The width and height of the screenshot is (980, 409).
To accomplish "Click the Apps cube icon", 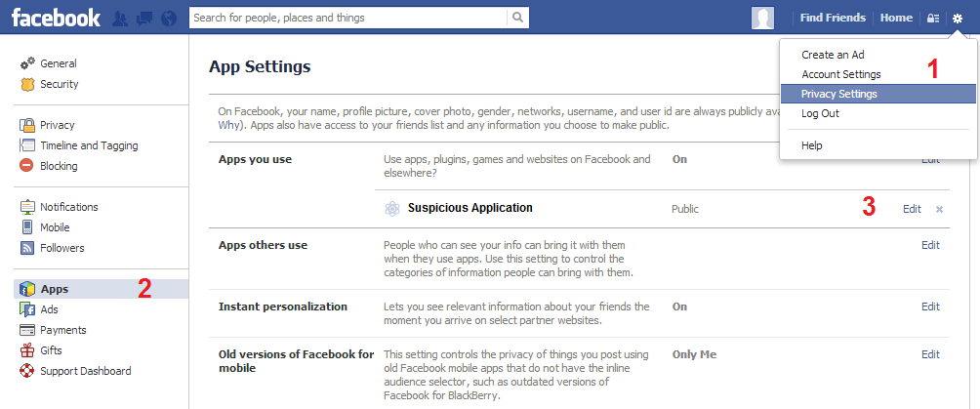I will point(27,289).
